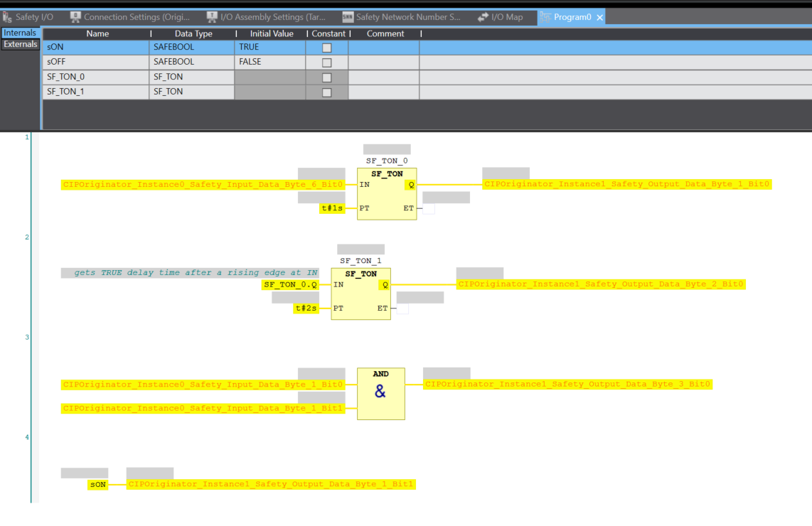Image resolution: width=812 pixels, height=526 pixels.
Task: Sort by the Name column header
Action: click(x=97, y=33)
